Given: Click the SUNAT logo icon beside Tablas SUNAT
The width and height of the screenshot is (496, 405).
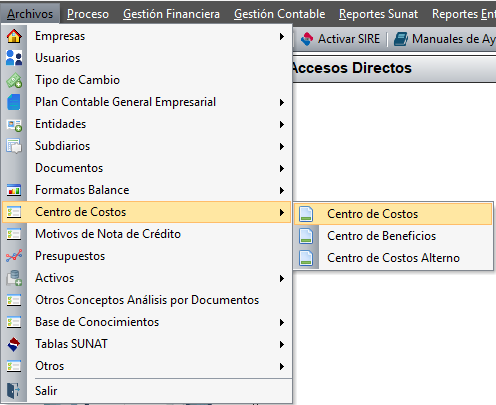Looking at the screenshot, I should (14, 344).
